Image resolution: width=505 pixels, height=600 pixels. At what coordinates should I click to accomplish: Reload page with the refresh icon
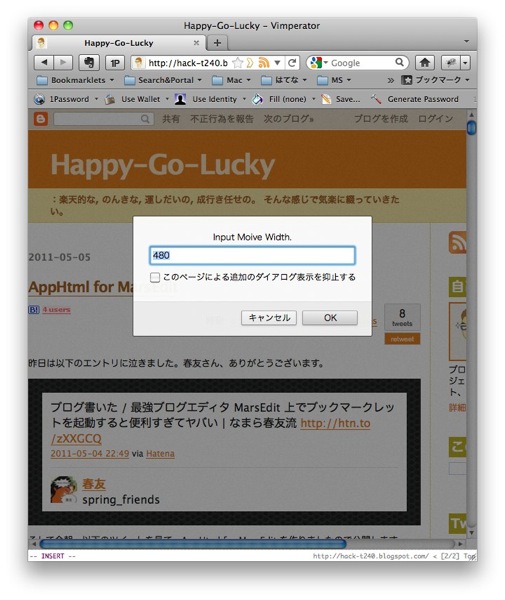pos(292,63)
